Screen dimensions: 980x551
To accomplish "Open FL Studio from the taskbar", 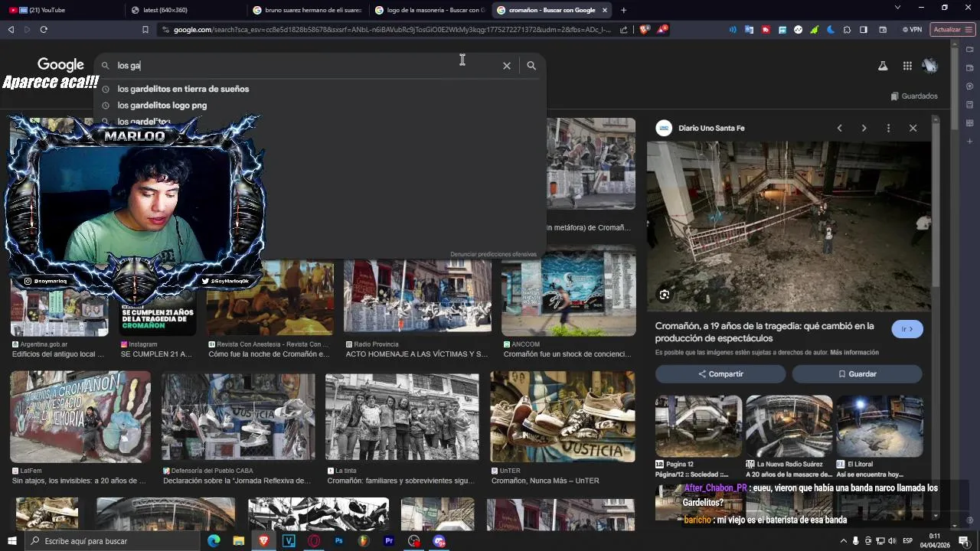I will pos(364,541).
